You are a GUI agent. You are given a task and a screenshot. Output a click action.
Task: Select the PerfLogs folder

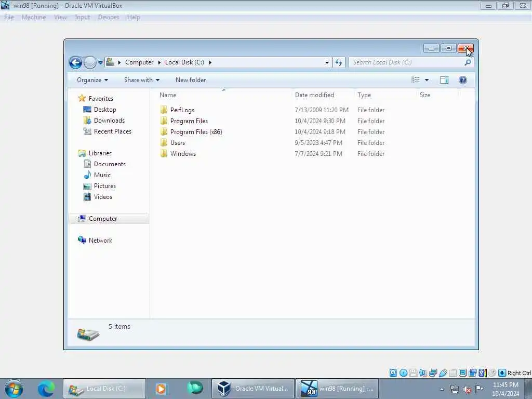[182, 110]
